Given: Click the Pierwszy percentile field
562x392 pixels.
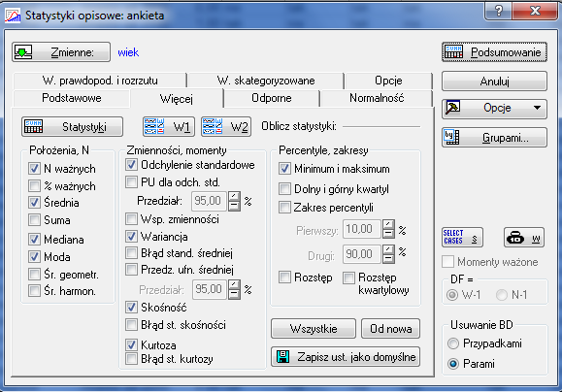Looking at the screenshot, I should tap(361, 229).
